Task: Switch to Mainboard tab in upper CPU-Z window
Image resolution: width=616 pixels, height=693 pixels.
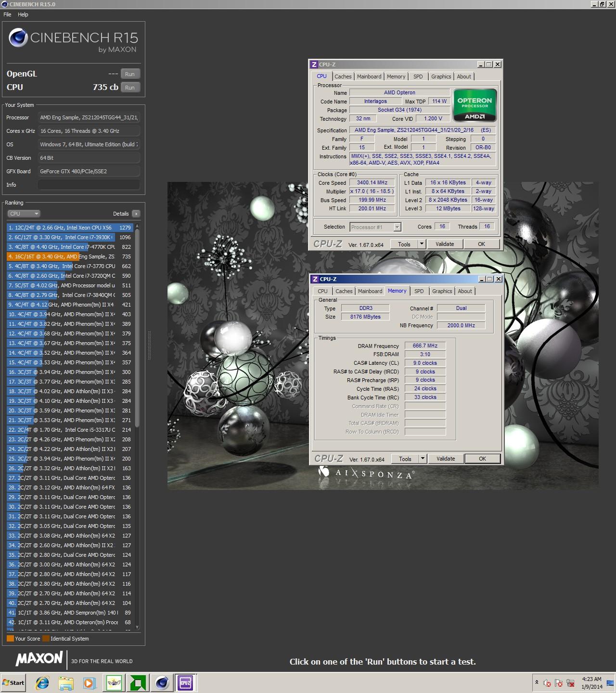Action: (x=369, y=77)
